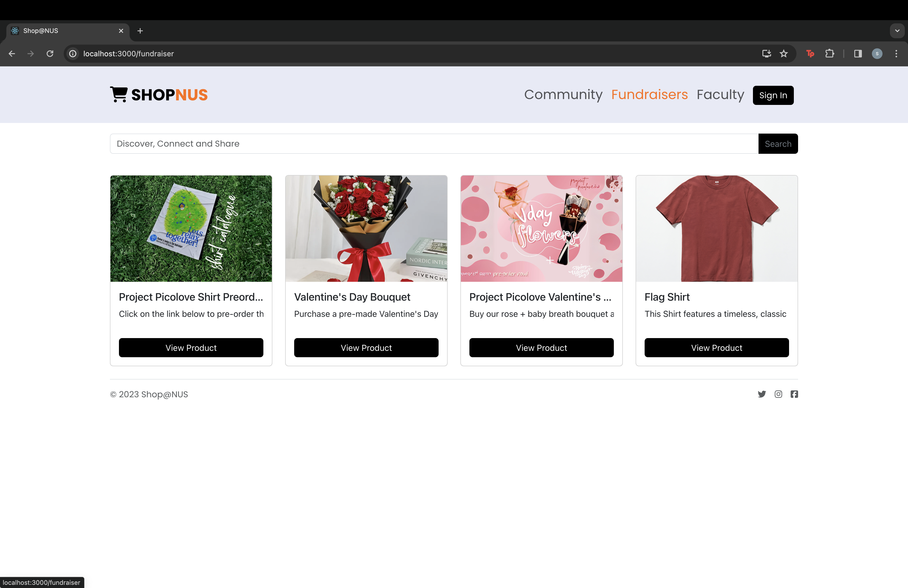Click the black Search button
Screen dimensions: 908x588
pos(778,144)
